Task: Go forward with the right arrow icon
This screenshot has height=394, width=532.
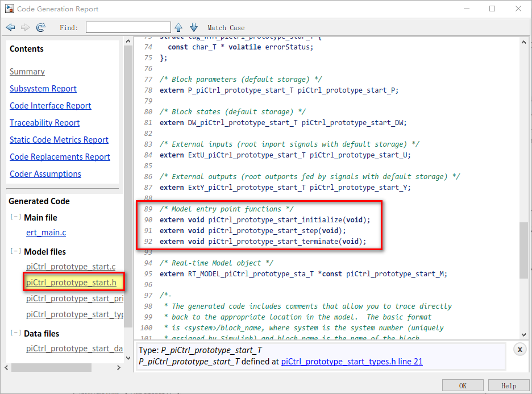Action: (x=26, y=27)
